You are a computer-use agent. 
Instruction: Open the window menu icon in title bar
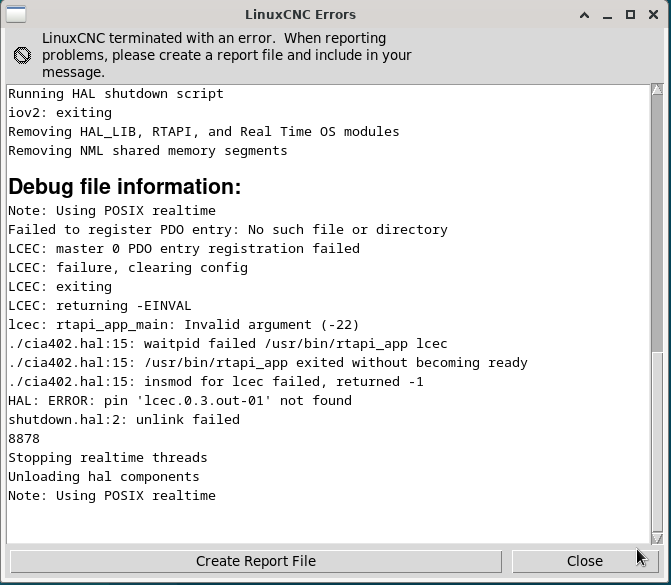point(16,14)
